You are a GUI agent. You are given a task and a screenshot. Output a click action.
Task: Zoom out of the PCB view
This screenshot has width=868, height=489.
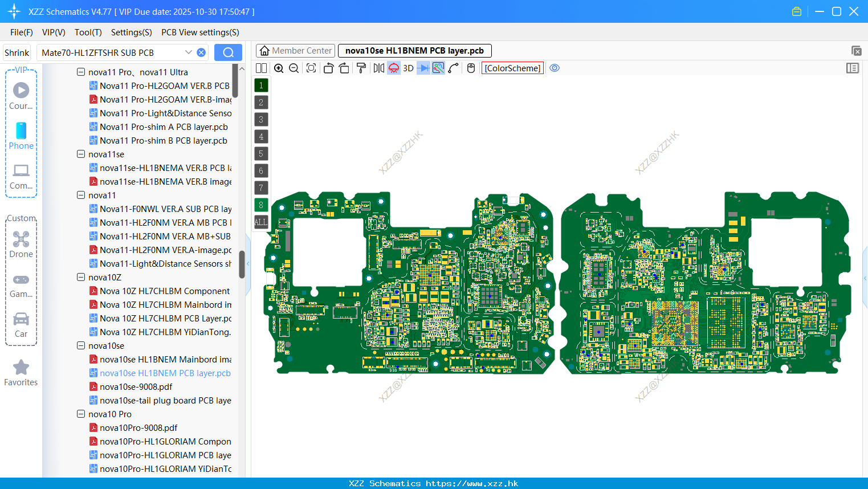(294, 68)
